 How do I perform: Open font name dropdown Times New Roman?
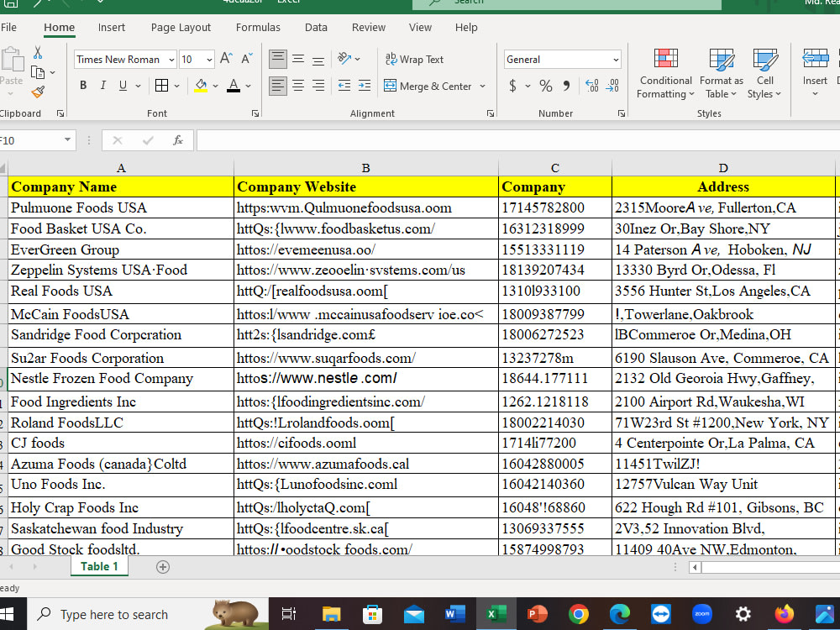point(171,60)
